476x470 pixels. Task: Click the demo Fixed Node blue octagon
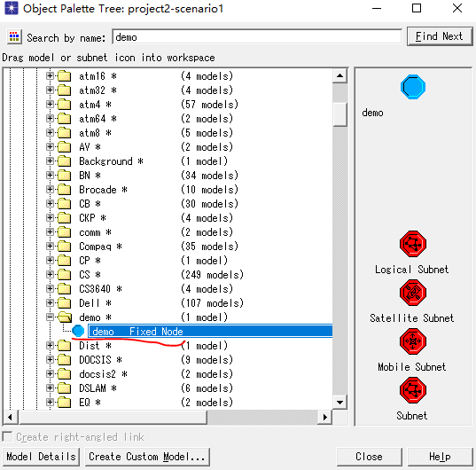click(78, 331)
